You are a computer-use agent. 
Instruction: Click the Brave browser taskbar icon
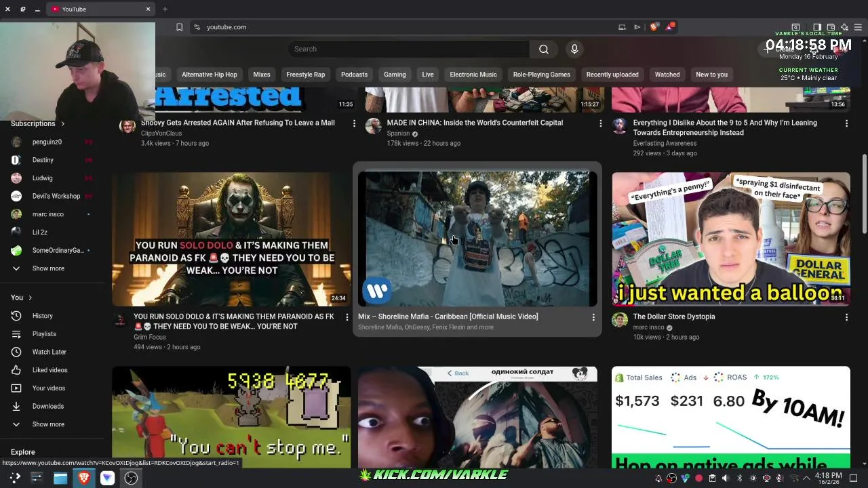pos(84,478)
